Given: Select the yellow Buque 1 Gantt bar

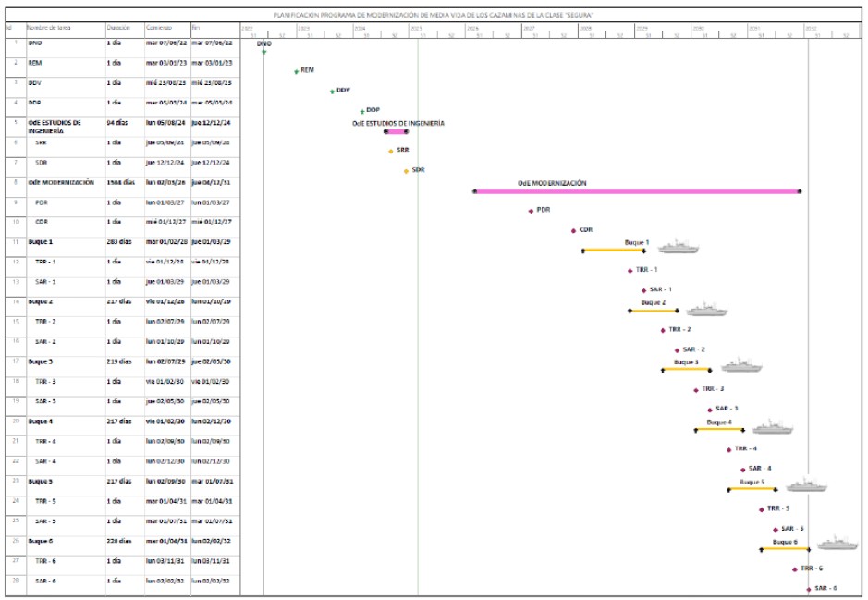Looking at the screenshot, I should point(613,251).
